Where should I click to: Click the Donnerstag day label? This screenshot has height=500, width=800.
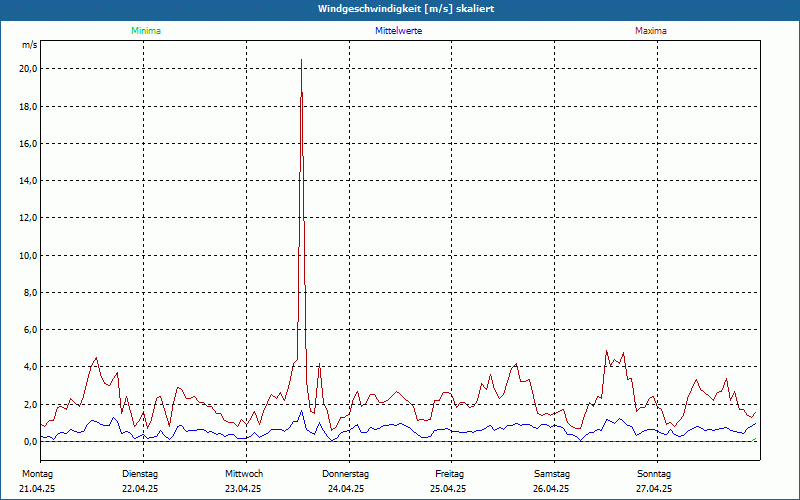[345, 474]
